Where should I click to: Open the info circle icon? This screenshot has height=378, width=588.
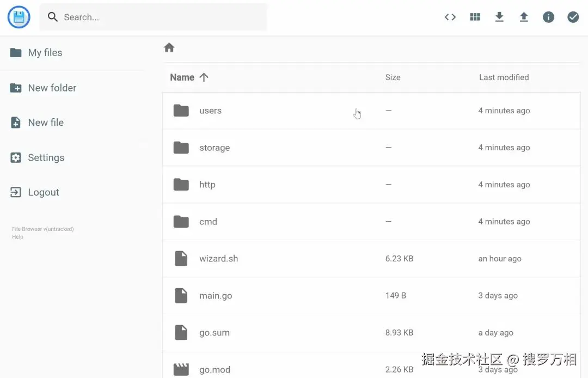(548, 17)
